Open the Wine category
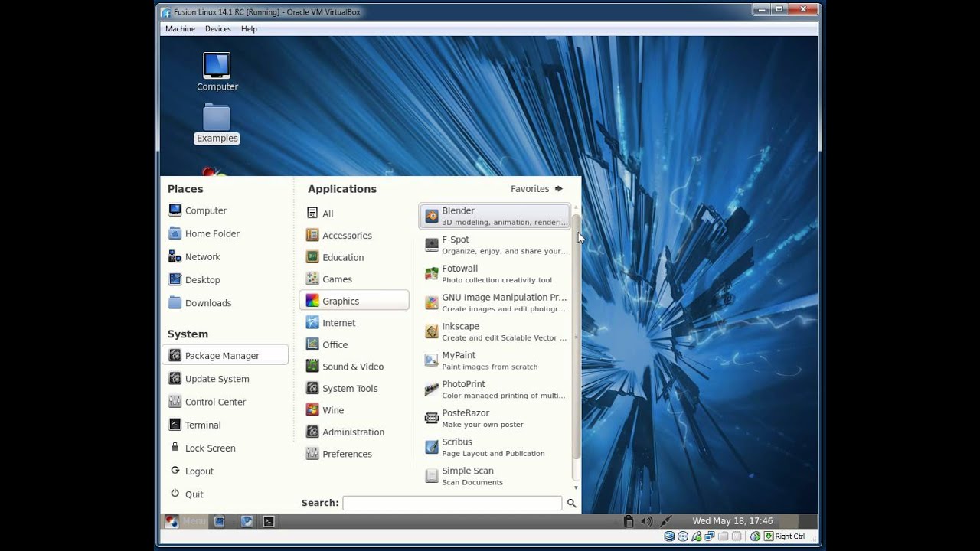The height and width of the screenshot is (551, 980). [x=354, y=410]
